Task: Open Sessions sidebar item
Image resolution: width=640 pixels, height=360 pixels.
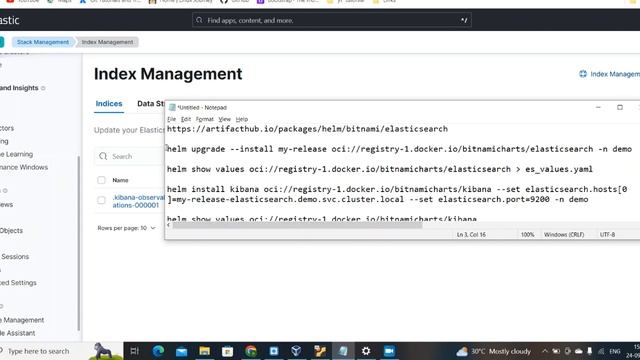Action: (x=15, y=257)
